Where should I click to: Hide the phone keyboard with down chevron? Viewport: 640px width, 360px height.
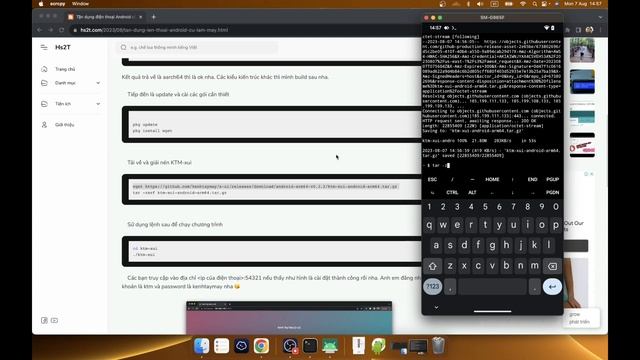tap(436, 307)
